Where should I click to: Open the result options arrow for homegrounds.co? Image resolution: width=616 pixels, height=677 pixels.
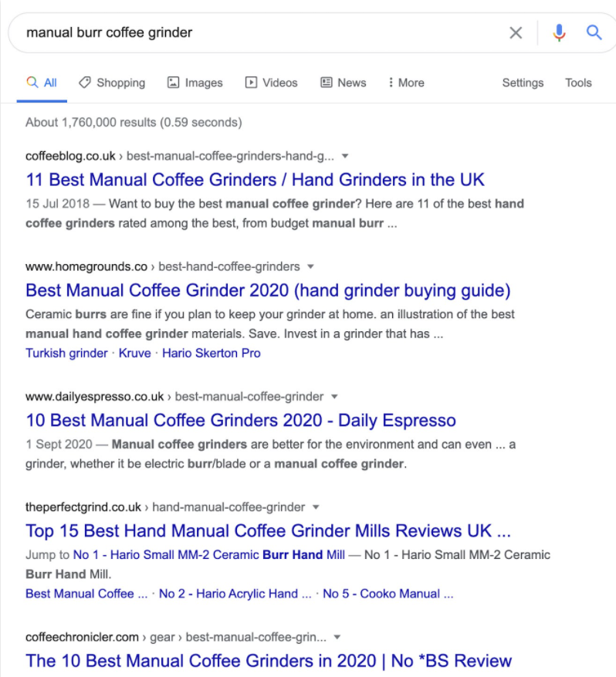tap(310, 266)
